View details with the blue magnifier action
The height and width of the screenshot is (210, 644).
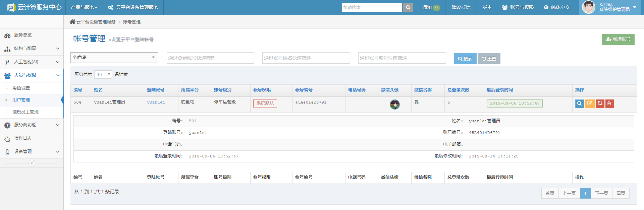click(580, 103)
